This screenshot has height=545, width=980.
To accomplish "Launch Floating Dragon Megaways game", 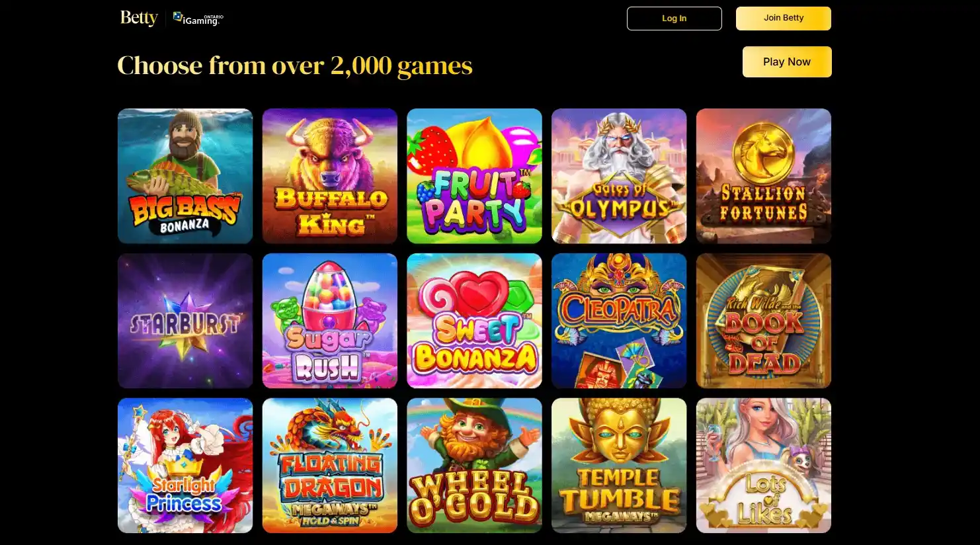I will pos(330,466).
